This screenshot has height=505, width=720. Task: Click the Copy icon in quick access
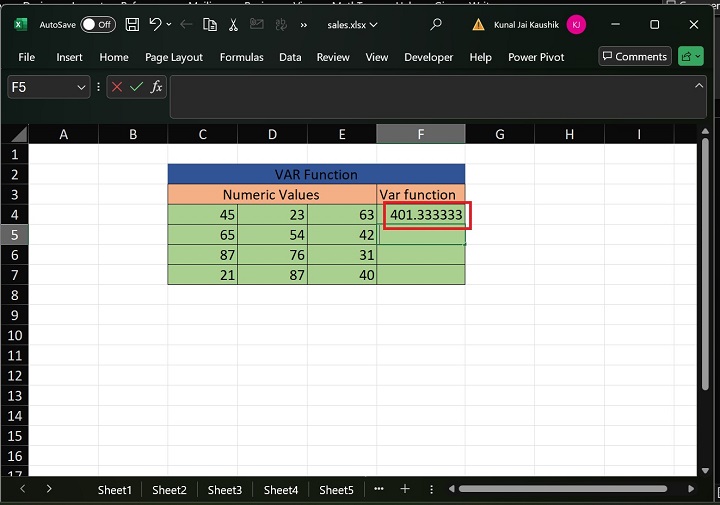[x=210, y=24]
